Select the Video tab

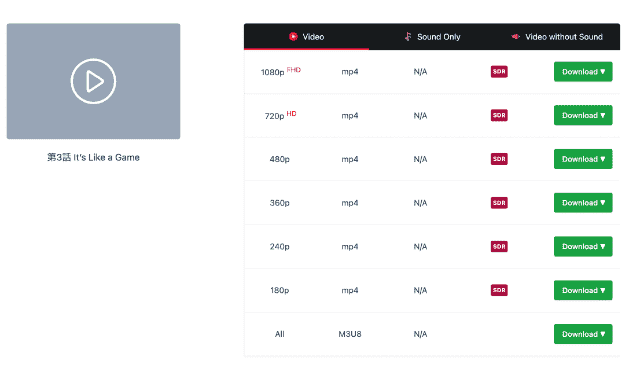pos(307,37)
